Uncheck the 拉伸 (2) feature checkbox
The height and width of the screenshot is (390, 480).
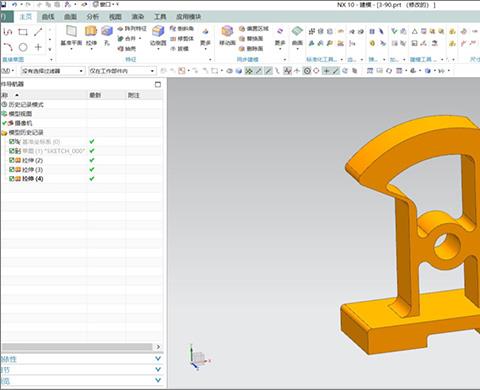tap(12, 160)
